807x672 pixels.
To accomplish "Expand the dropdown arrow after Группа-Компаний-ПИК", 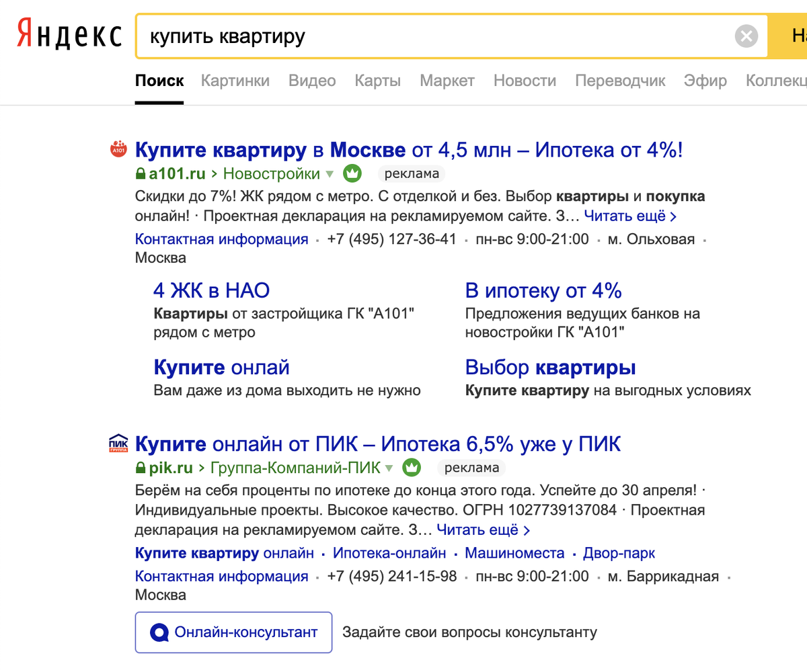I will pyautogui.click(x=389, y=468).
